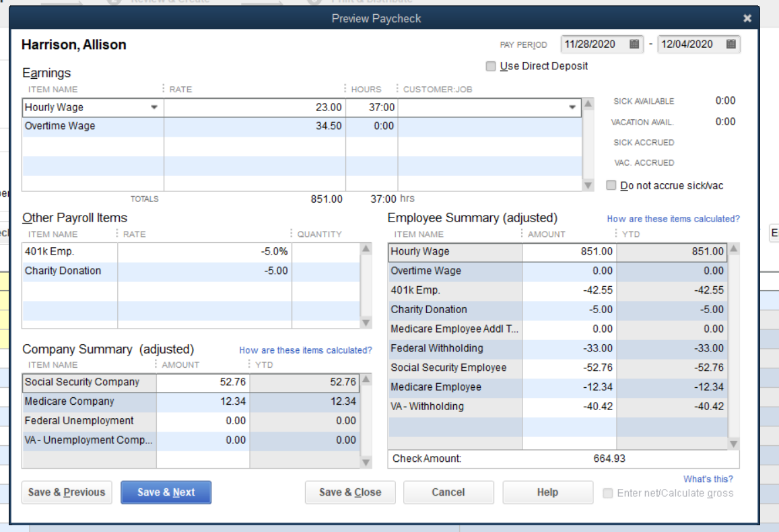Image resolution: width=779 pixels, height=532 pixels.
Task: Enable Use Direct Deposit checkbox
Action: pos(491,66)
